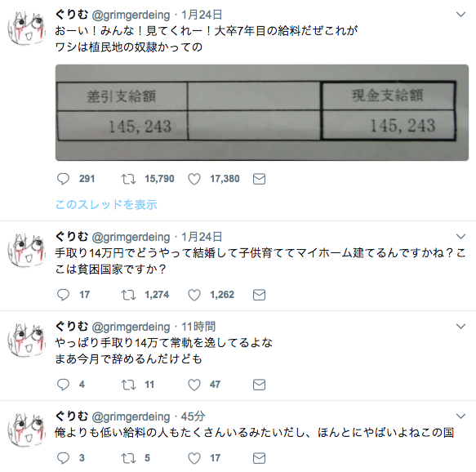This screenshot has height=472, width=476.
Task: Open the options chevron on the 45分 tweet
Action: tap(460, 416)
